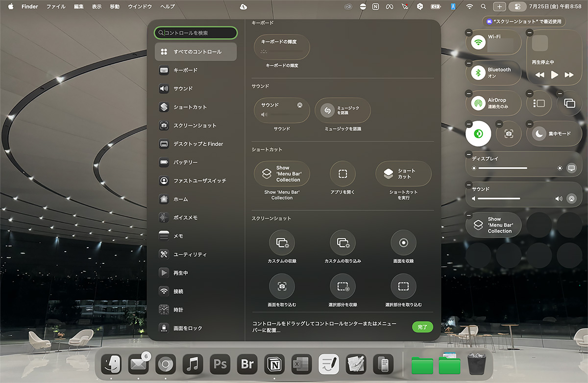The width and height of the screenshot is (588, 383).
Task: Click the 画面を収録 screen recording icon
Action: (x=403, y=242)
